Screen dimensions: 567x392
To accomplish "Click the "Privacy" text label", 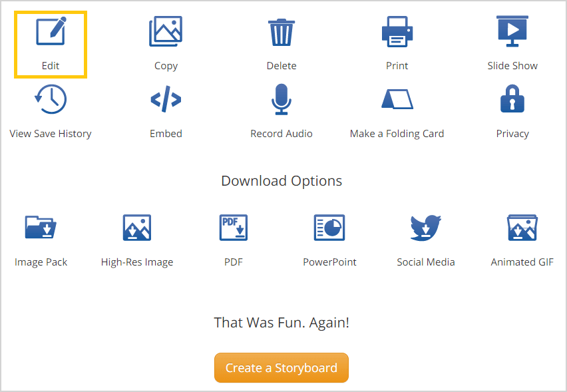I will tap(512, 134).
